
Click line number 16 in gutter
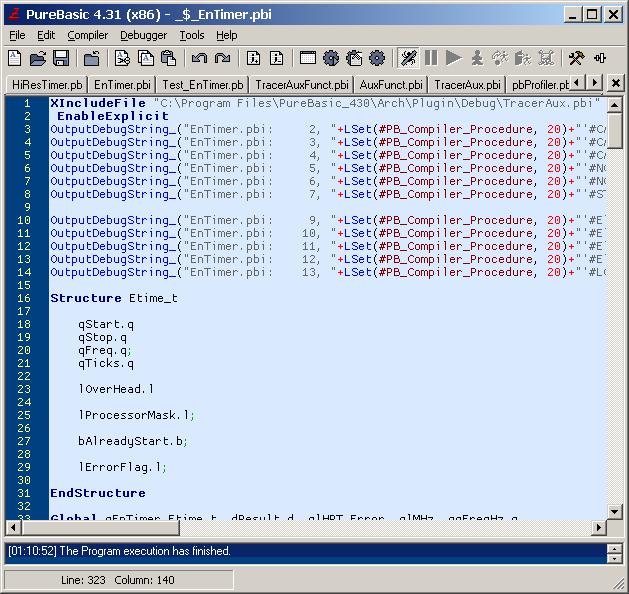point(24,298)
